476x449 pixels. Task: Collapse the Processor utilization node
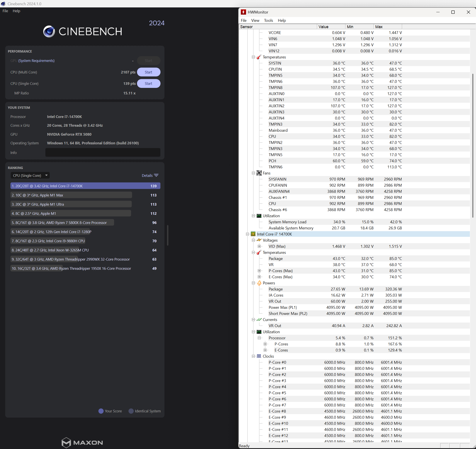click(x=259, y=338)
